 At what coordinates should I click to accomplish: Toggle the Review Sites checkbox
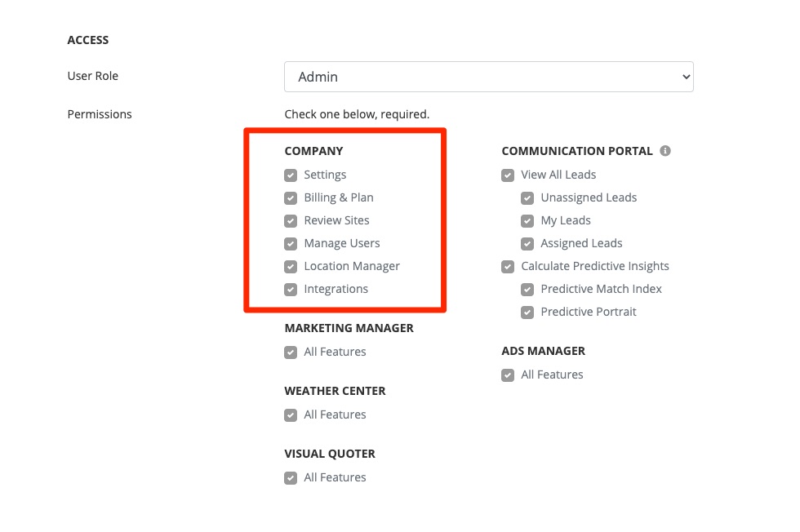click(291, 221)
